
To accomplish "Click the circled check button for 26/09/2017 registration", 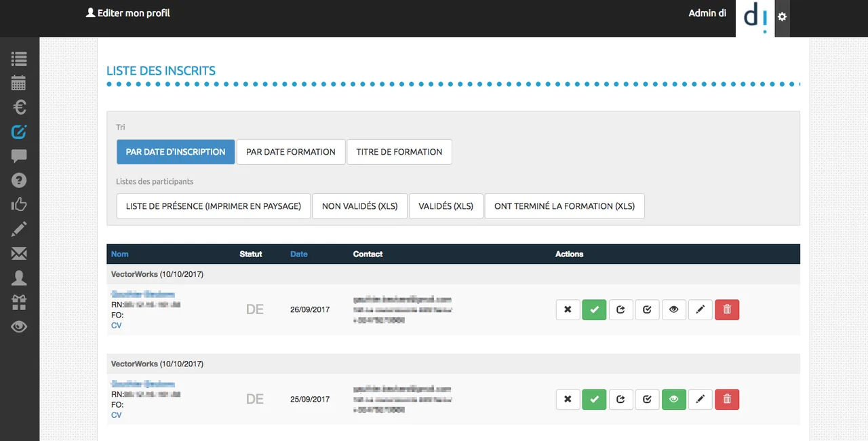I will tap(647, 310).
